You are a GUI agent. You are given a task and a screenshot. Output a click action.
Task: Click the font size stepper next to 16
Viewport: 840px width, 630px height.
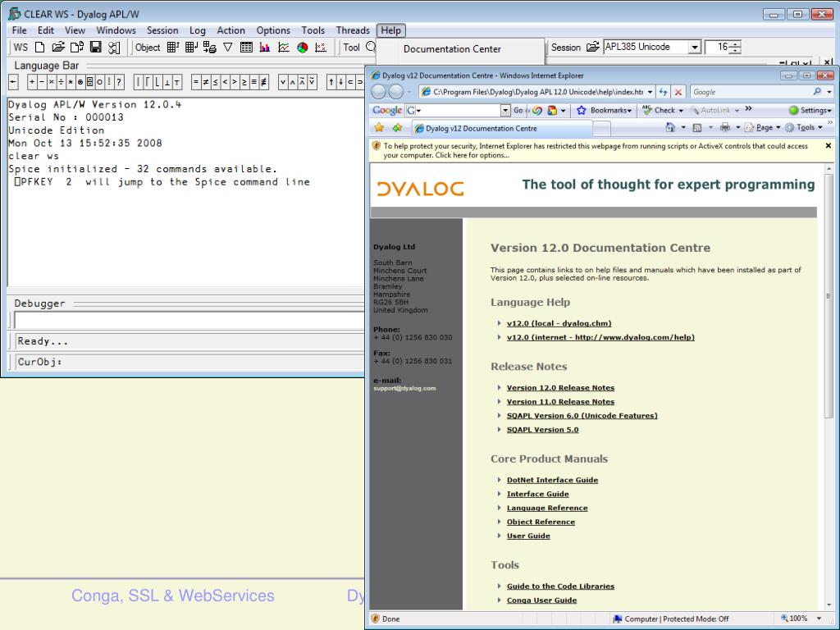pyautogui.click(x=735, y=47)
